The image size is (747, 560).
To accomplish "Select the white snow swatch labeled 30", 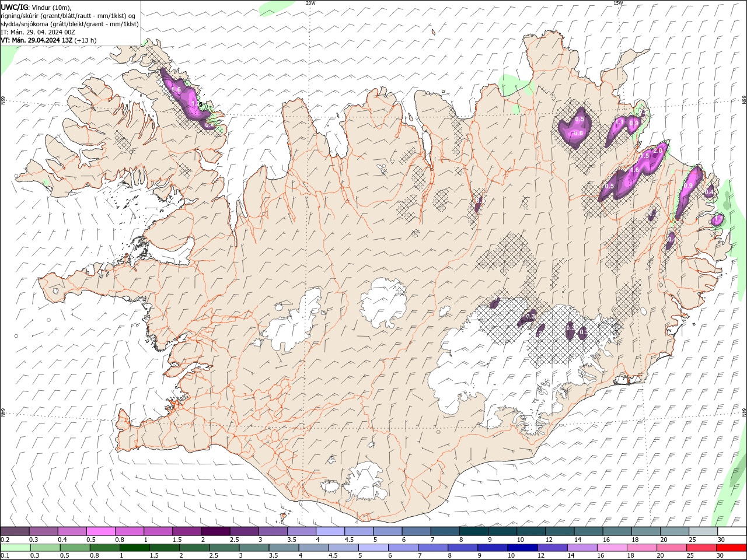I will pos(732,531).
